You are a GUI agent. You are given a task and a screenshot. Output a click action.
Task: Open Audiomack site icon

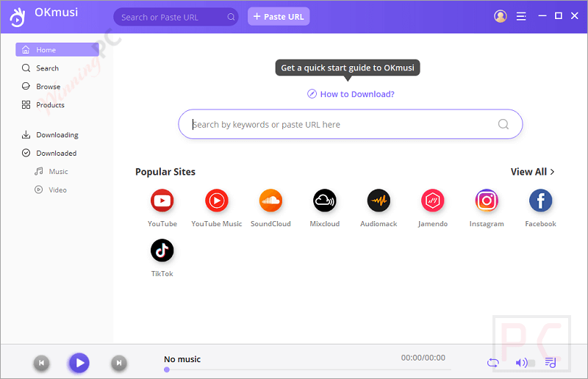pyautogui.click(x=379, y=201)
